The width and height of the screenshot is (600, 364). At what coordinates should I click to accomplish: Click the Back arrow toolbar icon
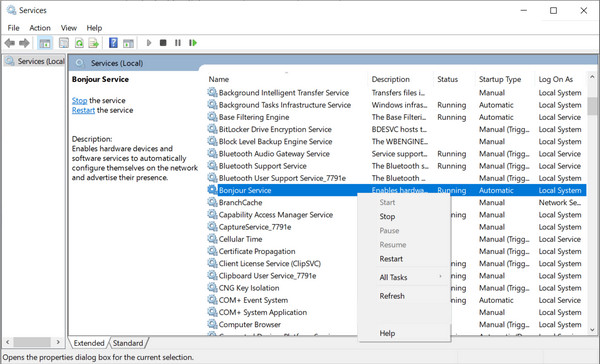(10, 43)
